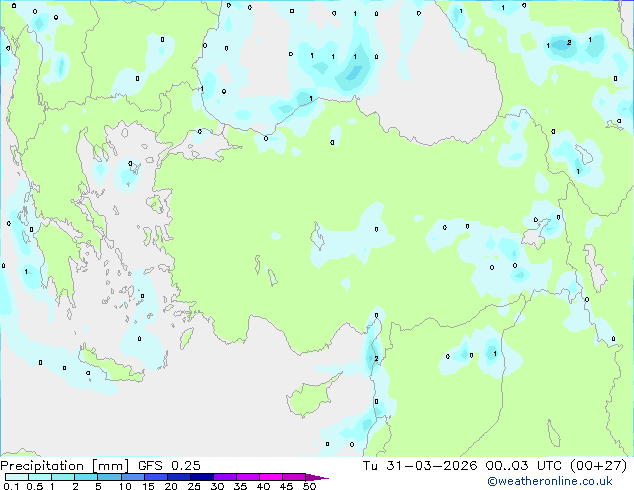Click the legend value '50'
Image resolution: width=634 pixels, height=490 pixels.
tap(309, 486)
